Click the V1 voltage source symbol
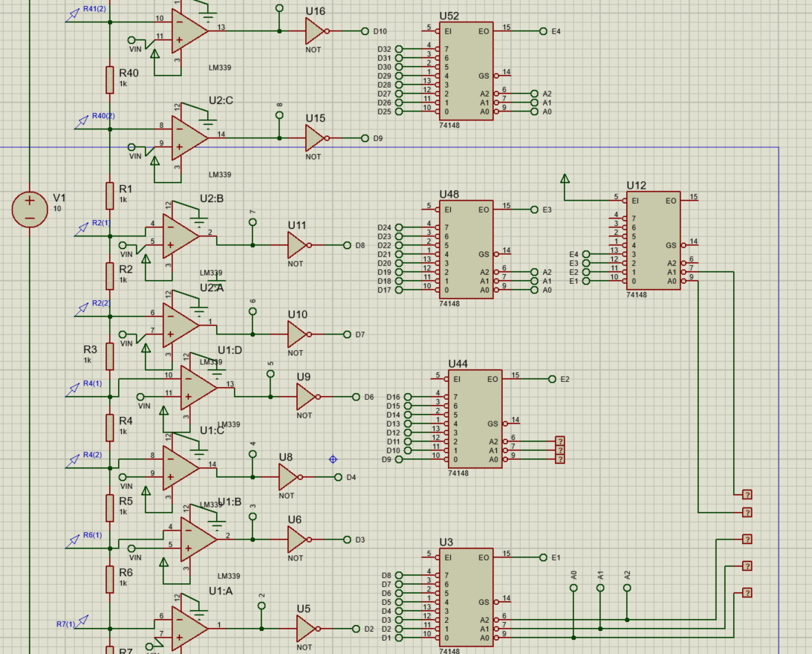812x654 pixels. coord(28,208)
